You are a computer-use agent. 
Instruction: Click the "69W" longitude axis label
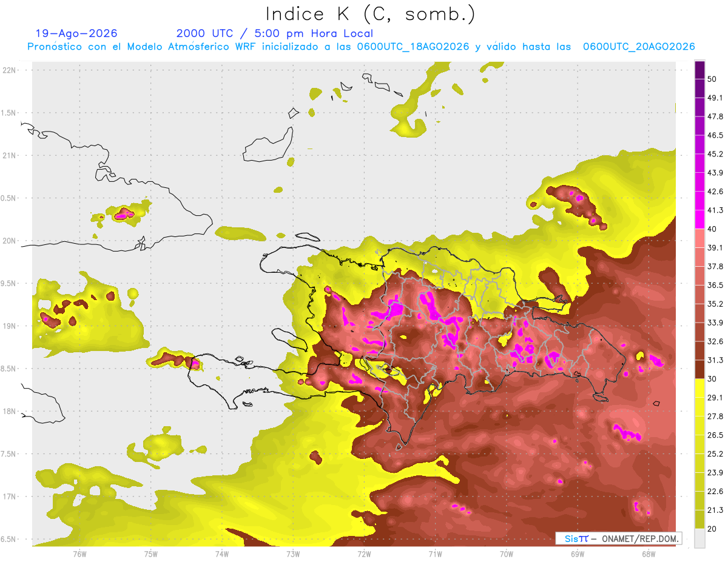[x=578, y=554]
